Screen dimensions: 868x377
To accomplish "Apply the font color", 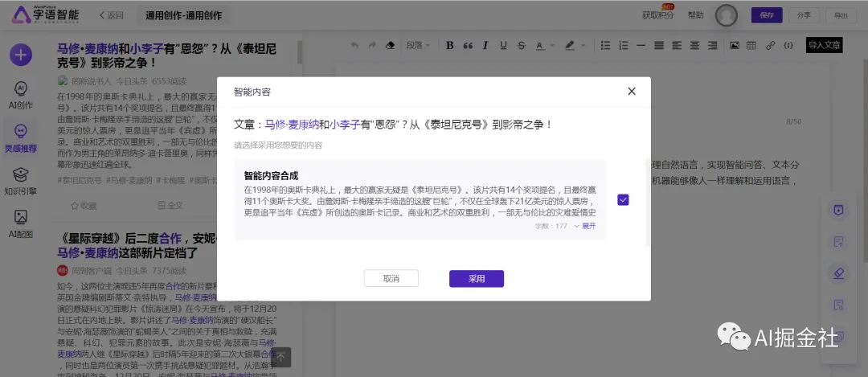I will click(538, 45).
